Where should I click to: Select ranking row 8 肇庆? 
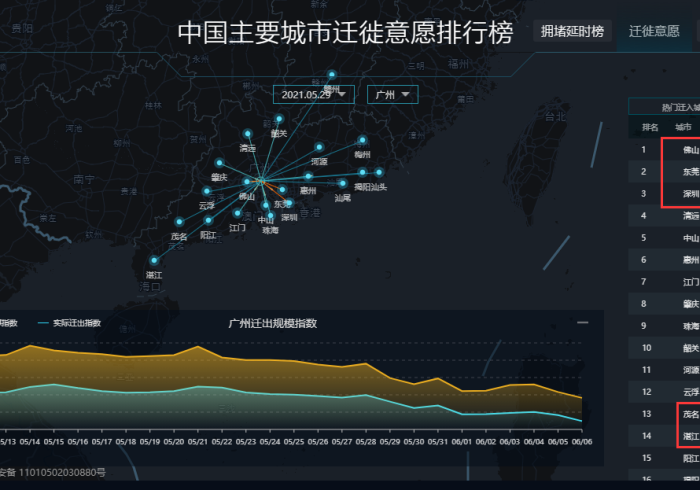click(664, 303)
